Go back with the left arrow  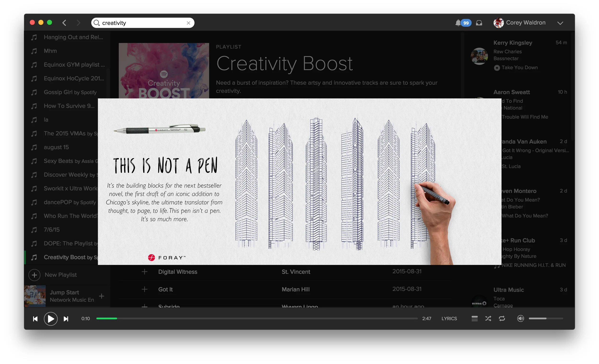tap(64, 23)
